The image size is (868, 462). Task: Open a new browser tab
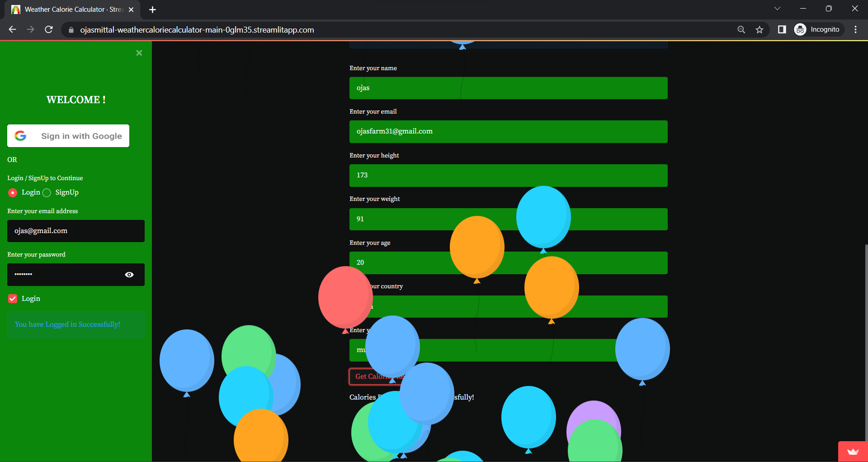click(152, 10)
